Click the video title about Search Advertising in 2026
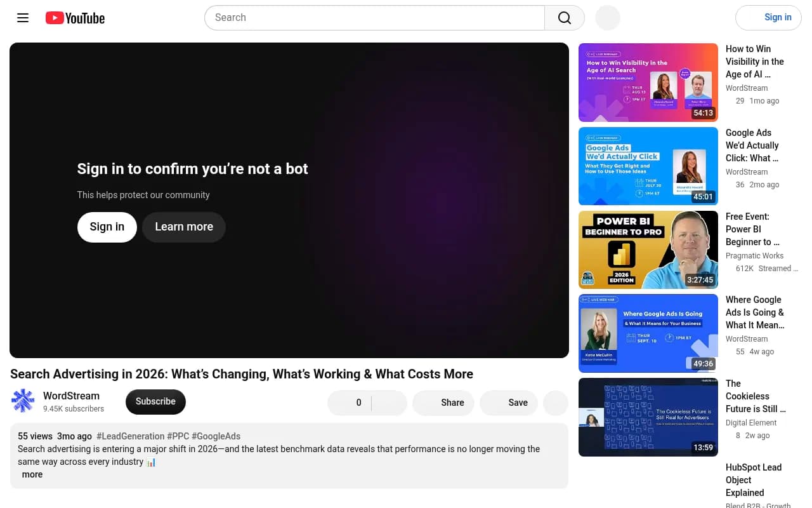This screenshot has height=508, width=812. click(242, 374)
